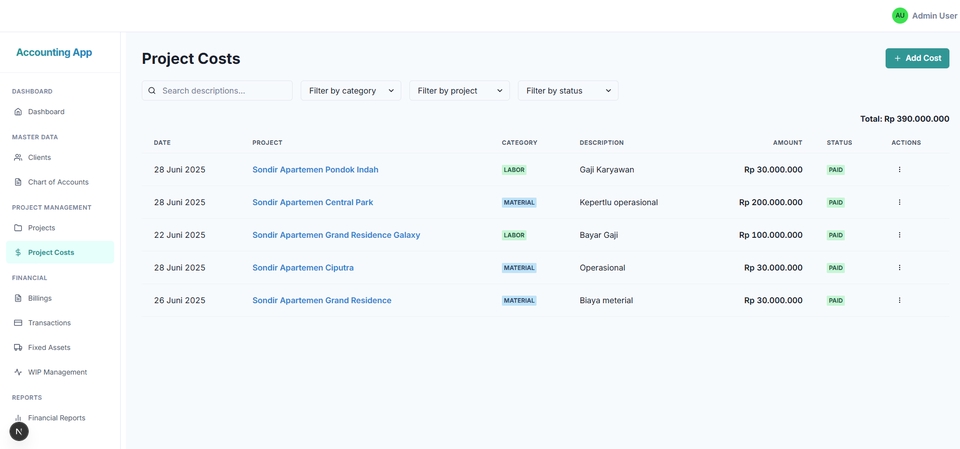Click the Gaji Karyawan description
Screen dimensions: 960x449
(x=607, y=170)
